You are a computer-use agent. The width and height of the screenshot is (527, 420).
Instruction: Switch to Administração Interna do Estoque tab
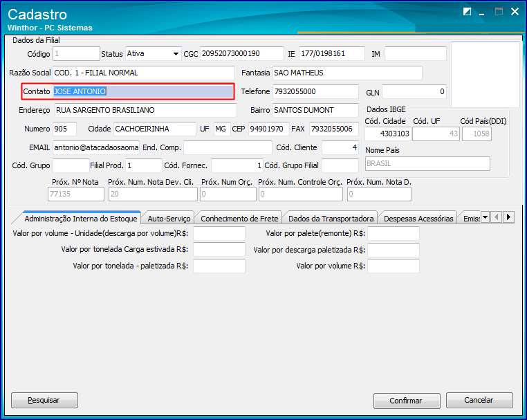click(81, 219)
